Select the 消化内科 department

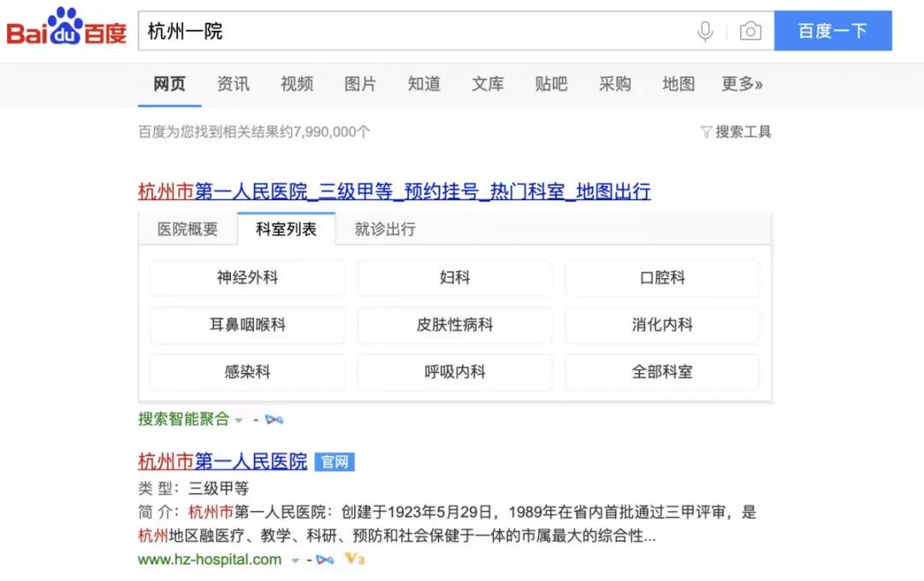click(x=662, y=324)
